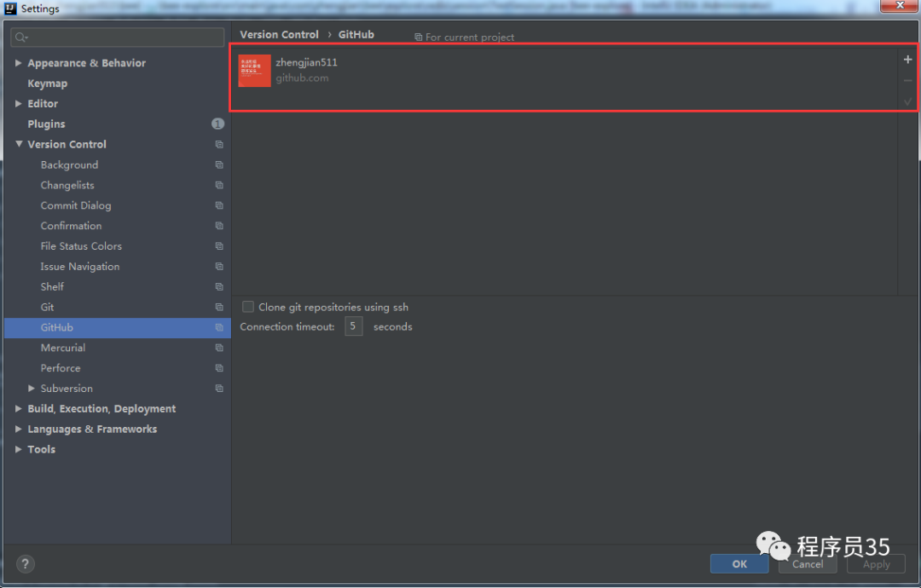Click the IntelliJ icon in the title bar

pos(10,9)
